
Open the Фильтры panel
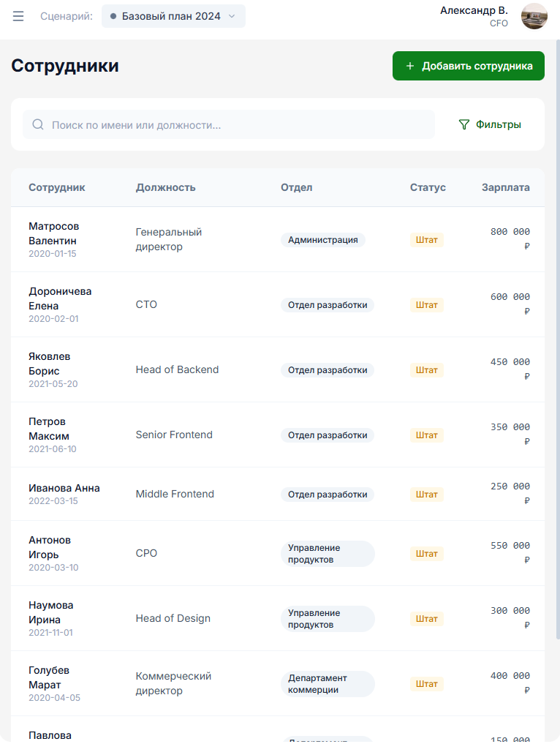tap(490, 125)
